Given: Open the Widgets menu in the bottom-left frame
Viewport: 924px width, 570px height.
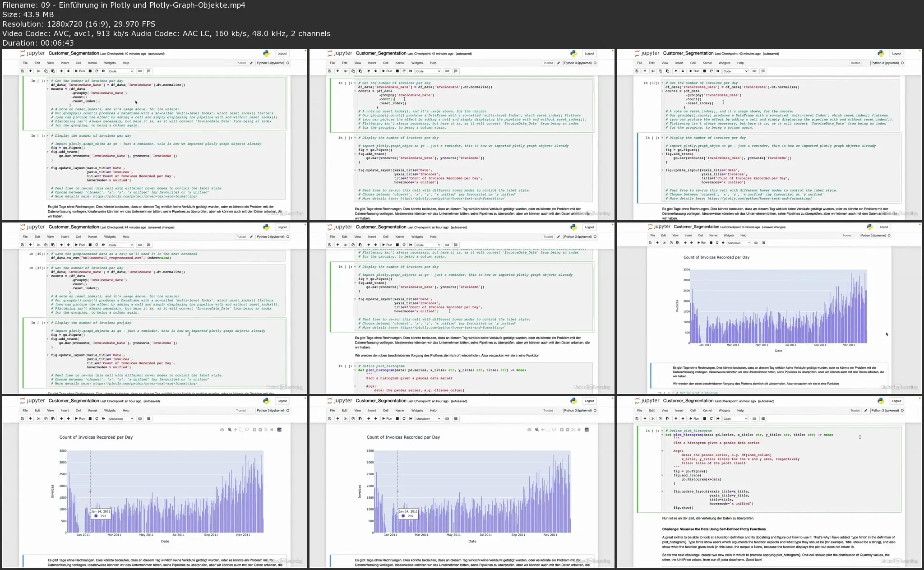Looking at the screenshot, I should click(110, 410).
